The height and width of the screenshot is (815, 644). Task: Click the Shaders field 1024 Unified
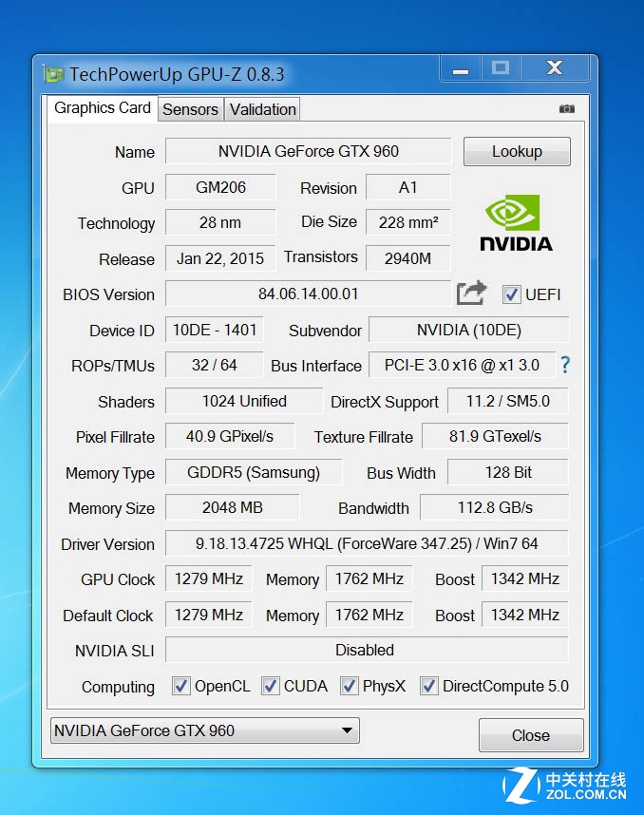coord(244,401)
